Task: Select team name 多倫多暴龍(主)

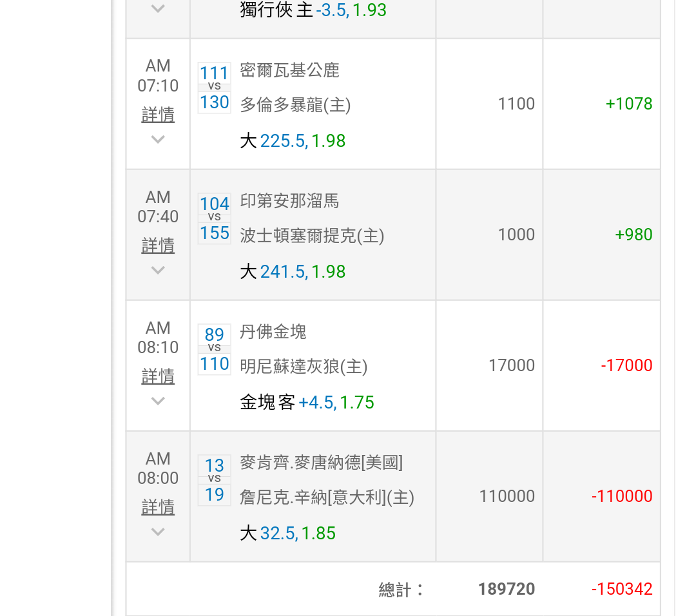Action: pos(296,105)
